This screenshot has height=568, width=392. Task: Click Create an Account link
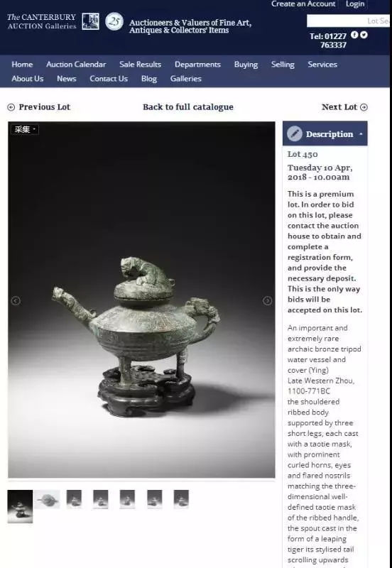coord(303,4)
